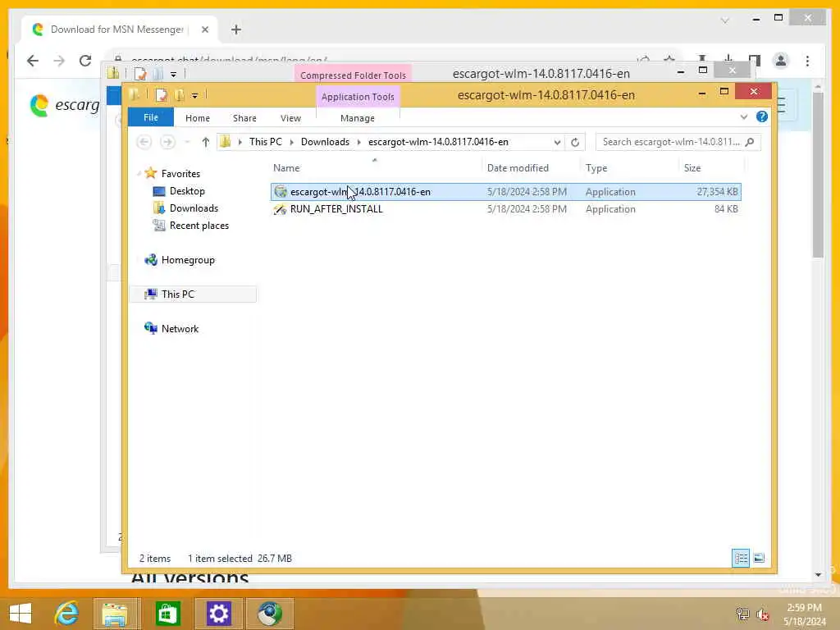
Task: Sort by Type column header
Action: 596,167
